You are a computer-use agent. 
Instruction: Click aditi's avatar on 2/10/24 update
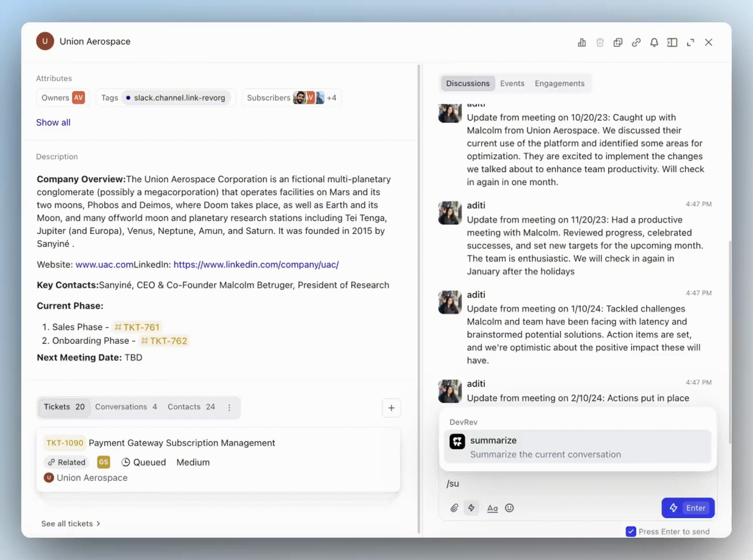click(x=450, y=391)
